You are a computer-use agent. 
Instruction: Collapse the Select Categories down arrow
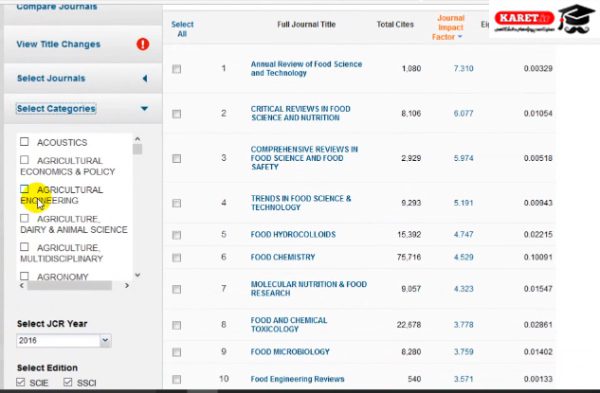coord(144,109)
